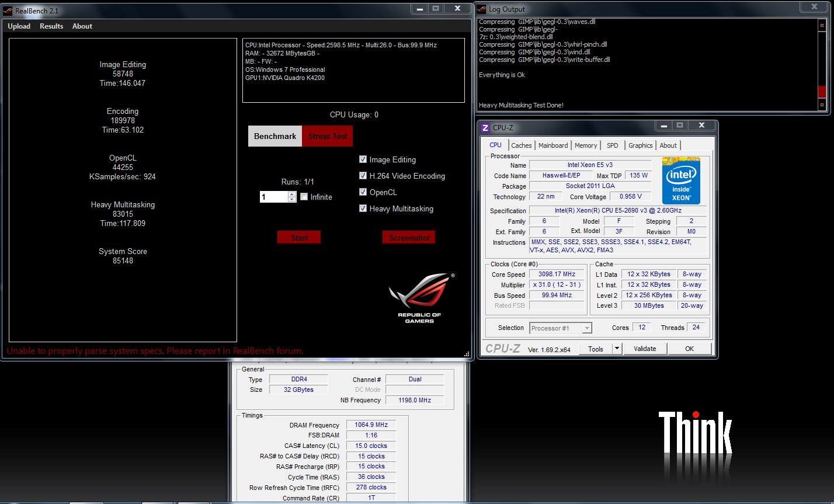Open the Results menu in RealBench
Image resolution: width=834 pixels, height=504 pixels.
51,26
